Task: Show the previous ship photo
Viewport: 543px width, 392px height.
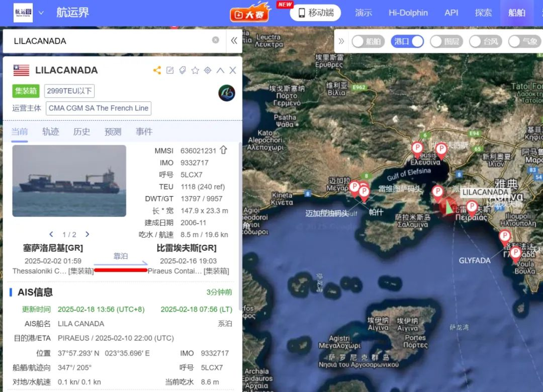Action: [51, 234]
